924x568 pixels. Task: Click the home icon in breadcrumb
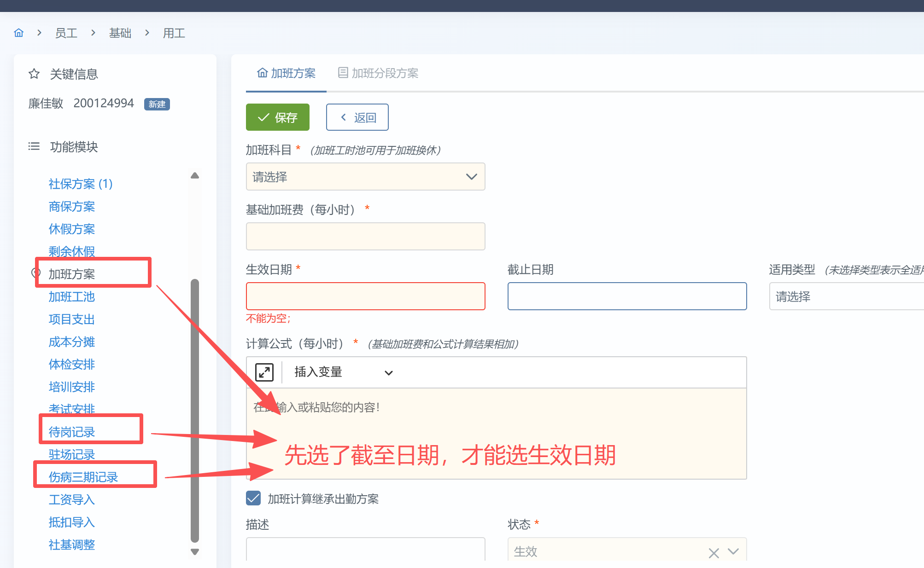19,33
